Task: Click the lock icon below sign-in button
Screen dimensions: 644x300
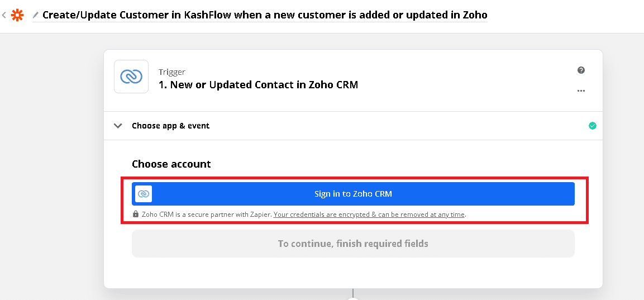Action: tap(136, 214)
